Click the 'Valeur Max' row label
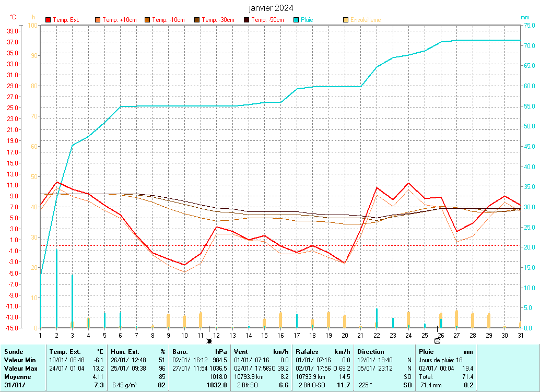 click(x=20, y=369)
